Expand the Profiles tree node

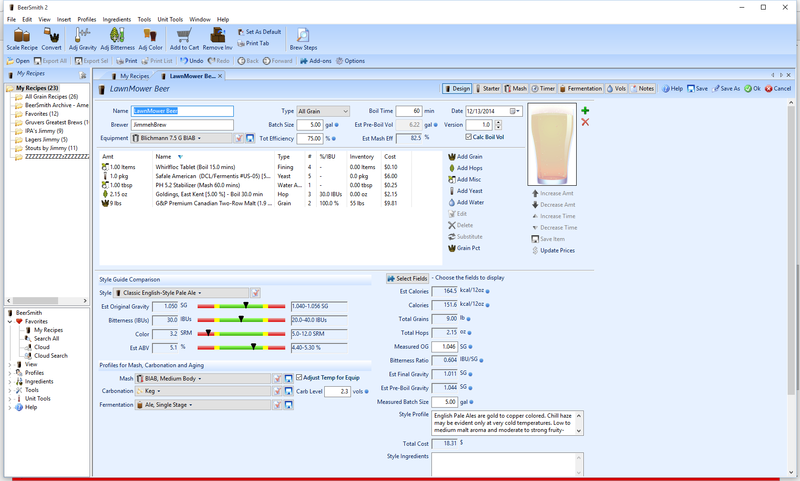(x=10, y=373)
